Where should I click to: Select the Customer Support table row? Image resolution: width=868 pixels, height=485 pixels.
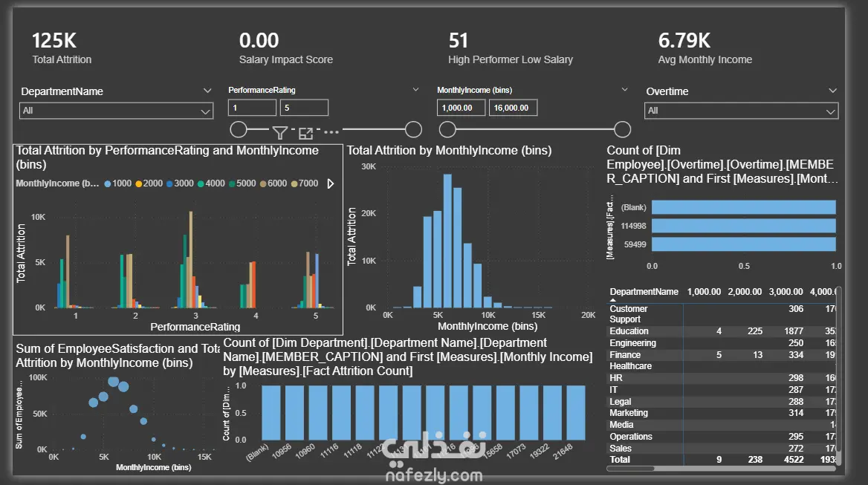click(x=722, y=314)
